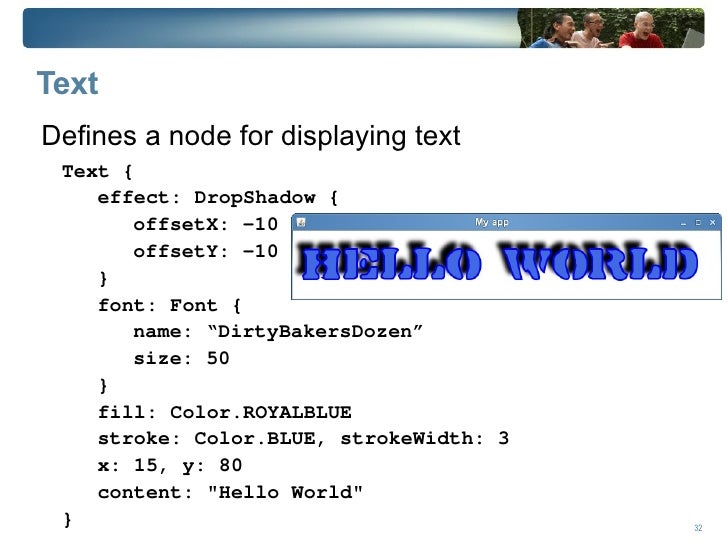Screen dimensions: 728x546
Task: Minimize the My app window
Action: (683, 223)
